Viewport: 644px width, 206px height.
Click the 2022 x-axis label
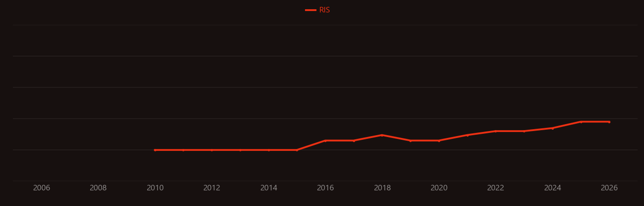coord(495,188)
